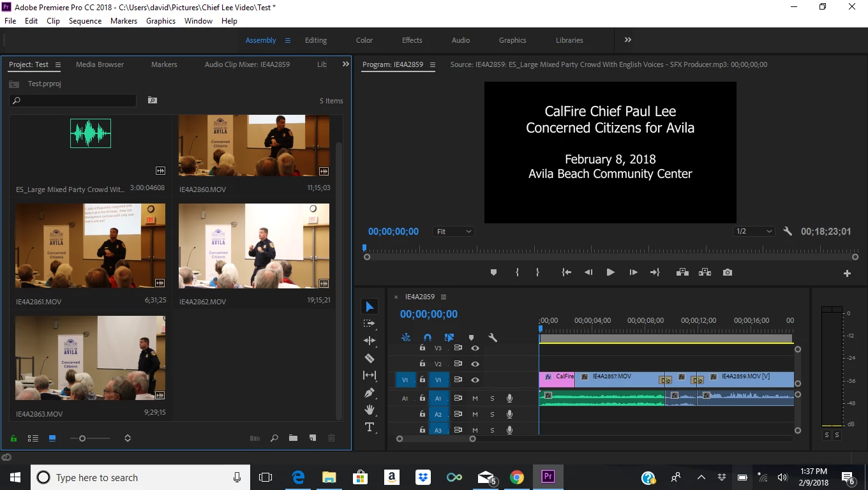Open Program monitor panel menu
Screen dimensions: 868x490
click(432, 64)
